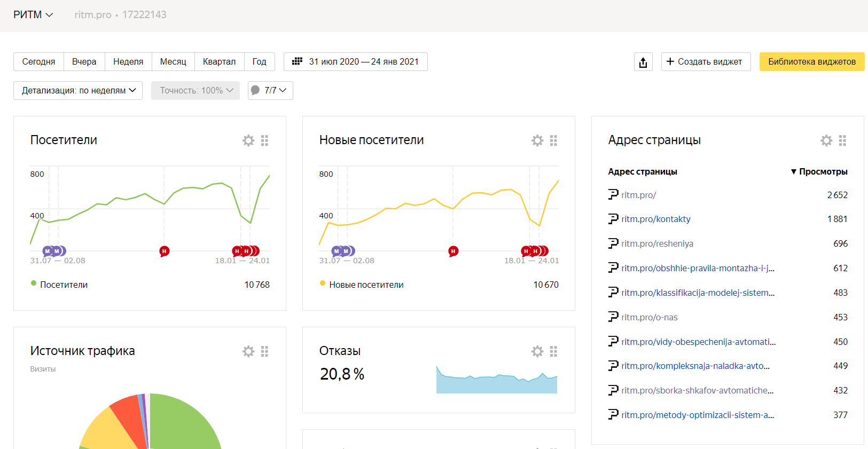Click Отказы value 20,8 %
Image resolution: width=868 pixels, height=449 pixels.
point(342,374)
